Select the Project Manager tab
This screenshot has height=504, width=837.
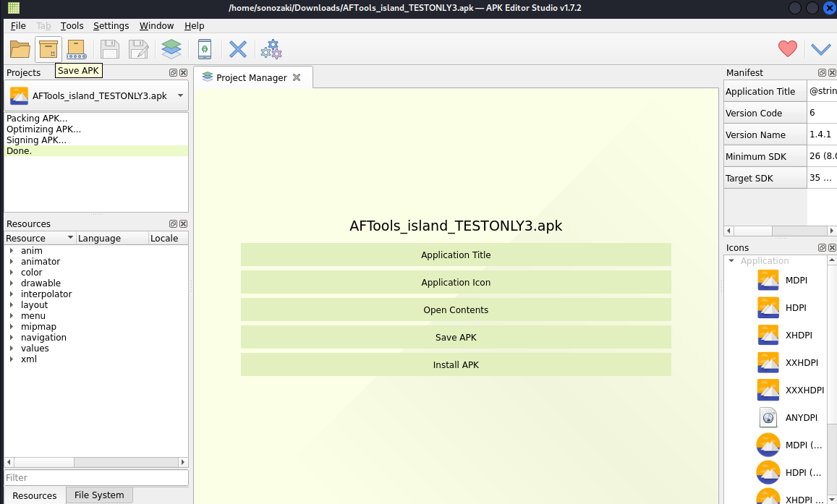click(x=252, y=77)
